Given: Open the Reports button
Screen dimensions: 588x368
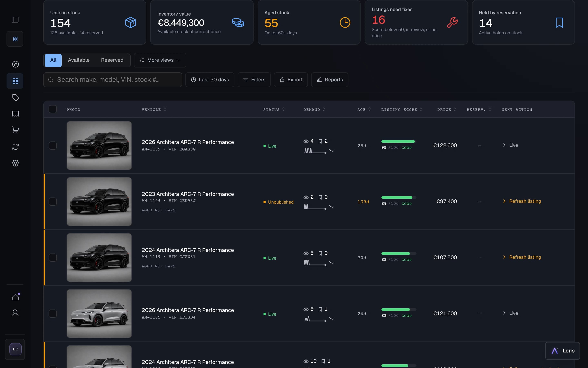Looking at the screenshot, I should [x=330, y=80].
